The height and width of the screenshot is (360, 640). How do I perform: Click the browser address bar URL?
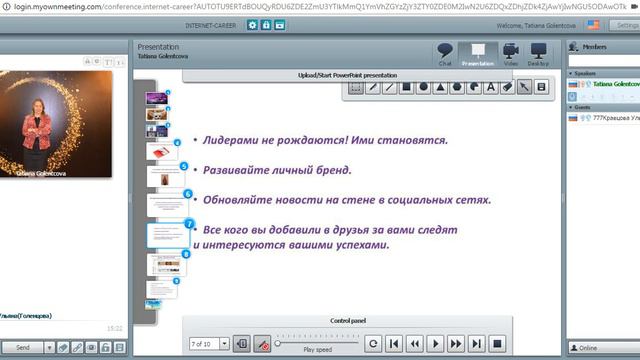(320, 7)
